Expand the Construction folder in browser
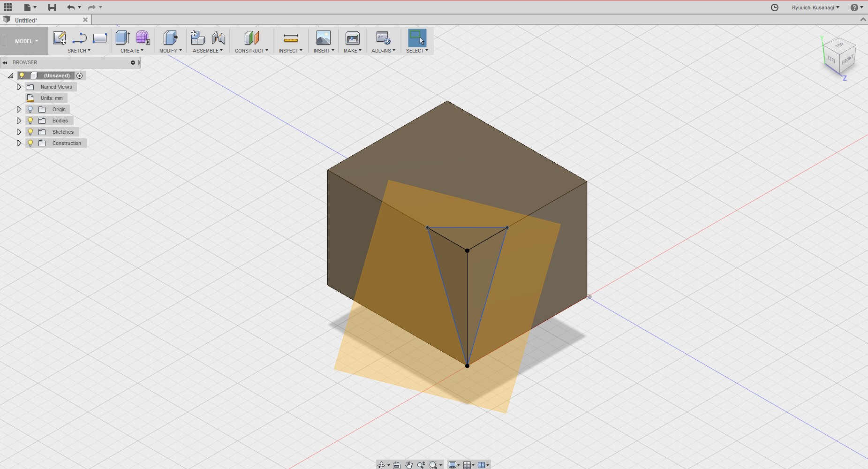The image size is (868, 469). [19, 143]
